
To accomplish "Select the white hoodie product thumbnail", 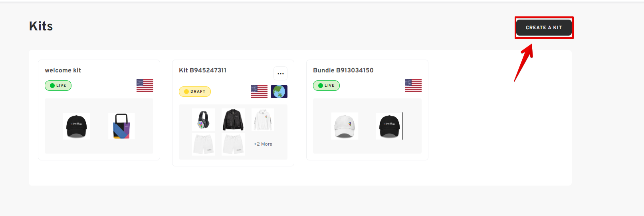I will pyautogui.click(x=263, y=120).
